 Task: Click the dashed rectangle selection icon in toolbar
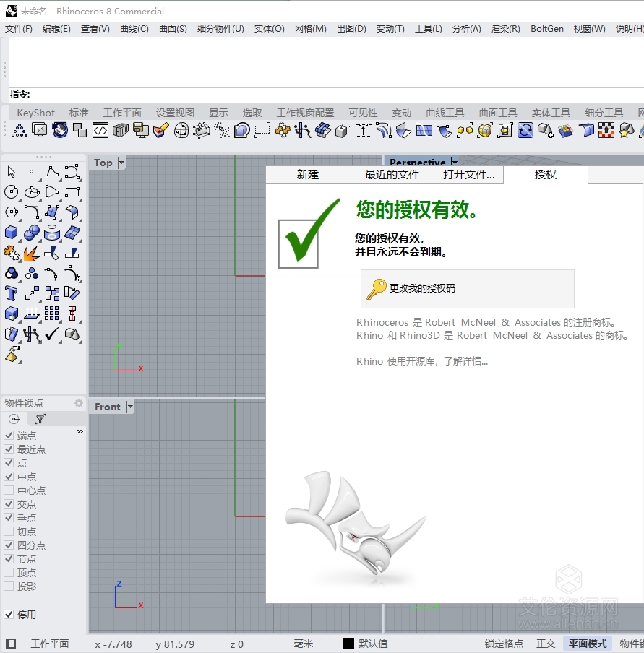point(262,130)
